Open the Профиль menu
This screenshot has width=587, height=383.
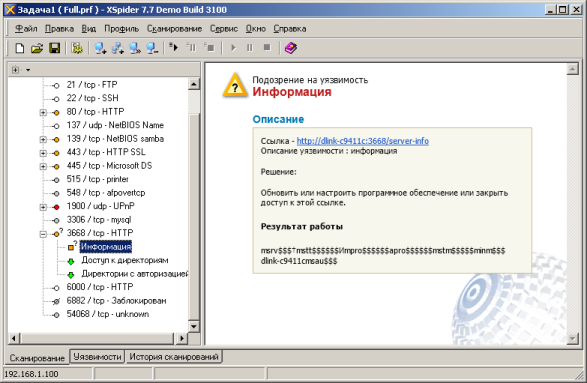point(121,29)
